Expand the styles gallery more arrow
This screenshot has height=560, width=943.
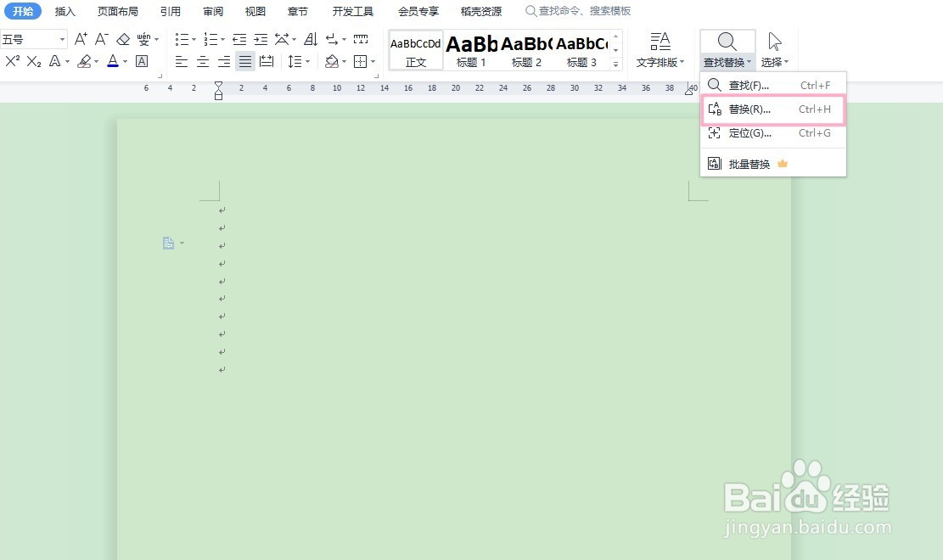616,64
